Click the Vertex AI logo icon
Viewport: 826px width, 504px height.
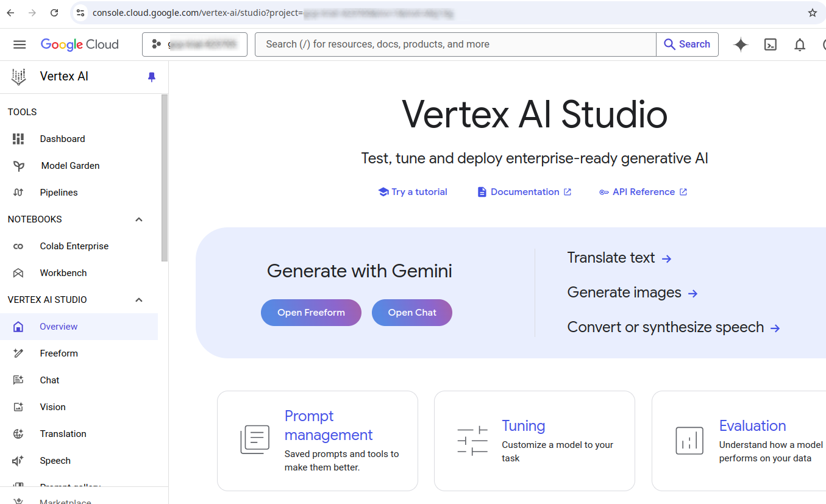[x=19, y=77]
